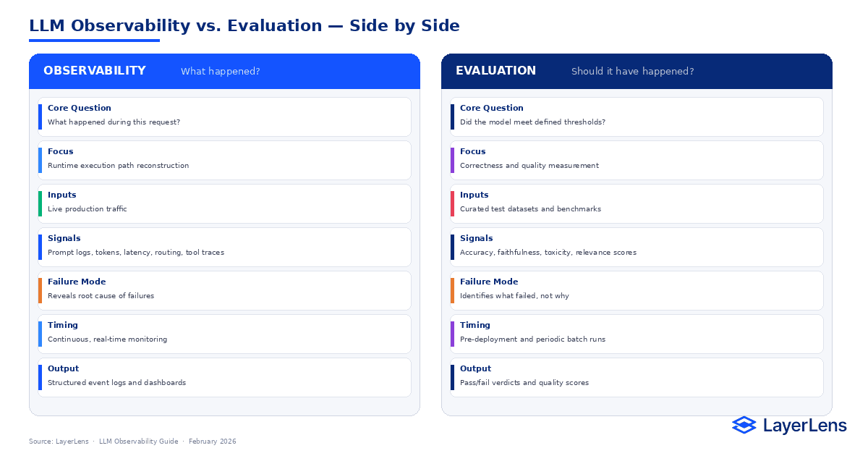Click the 'What happened?' subtitle text
This screenshot has height=456, width=868.
221,71
